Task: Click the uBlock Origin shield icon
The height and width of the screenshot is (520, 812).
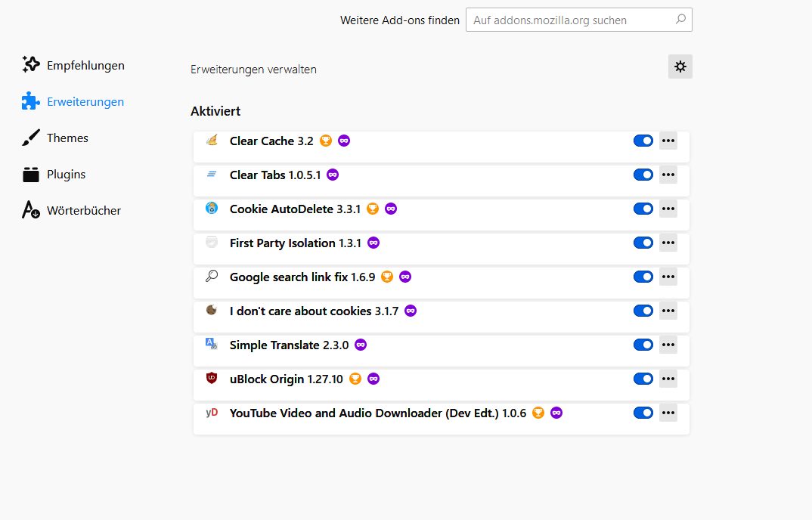Action: [x=212, y=378]
